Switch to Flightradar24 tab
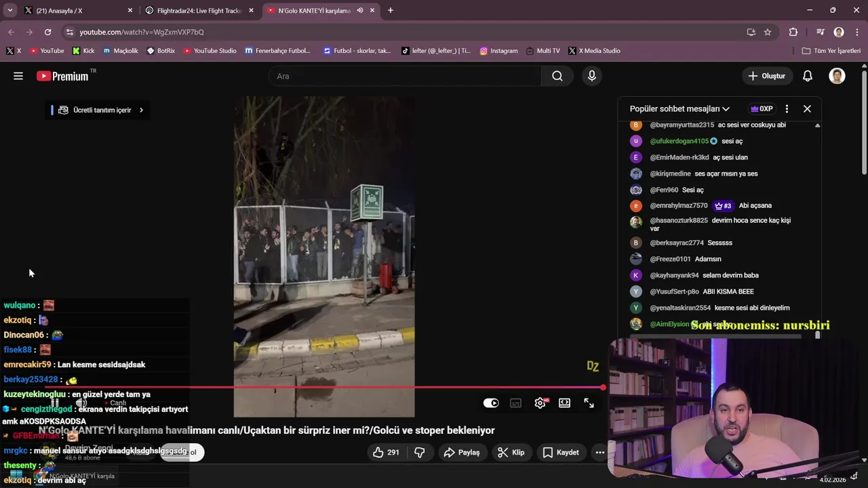The height and width of the screenshot is (488, 868). coord(199,10)
